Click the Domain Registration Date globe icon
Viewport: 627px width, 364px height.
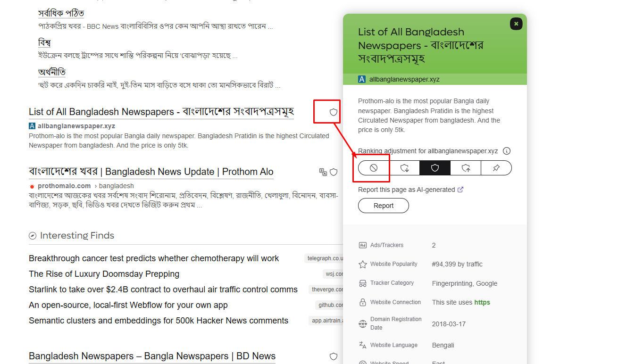(363, 323)
